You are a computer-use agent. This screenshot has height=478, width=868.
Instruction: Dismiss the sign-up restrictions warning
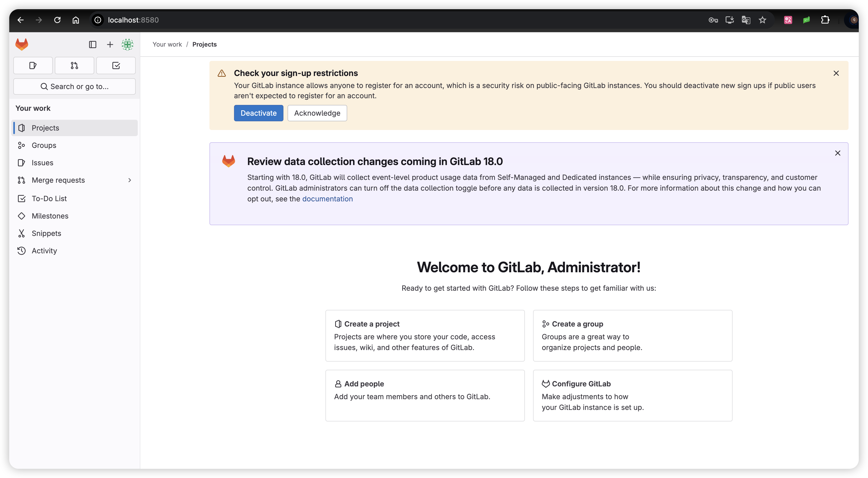[x=836, y=73]
